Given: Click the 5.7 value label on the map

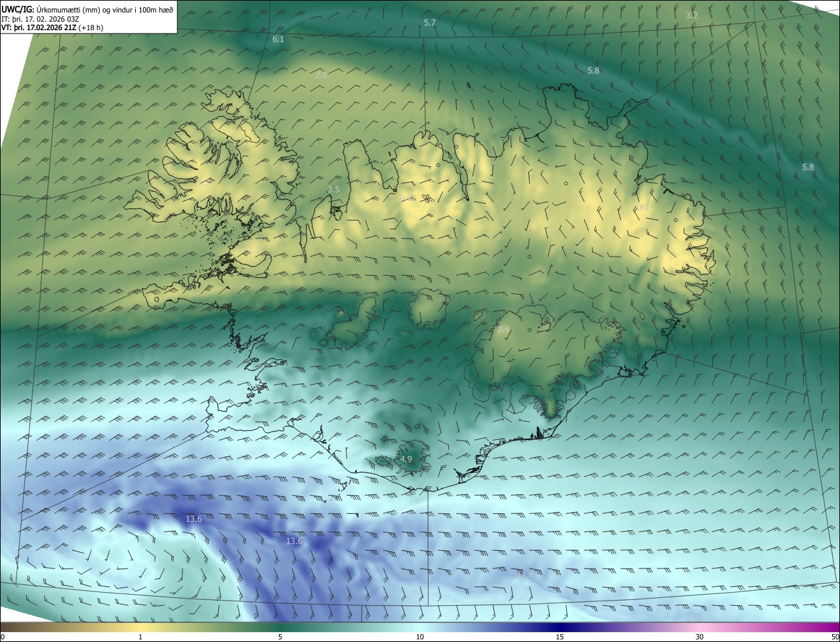Looking at the screenshot, I should tap(430, 23).
